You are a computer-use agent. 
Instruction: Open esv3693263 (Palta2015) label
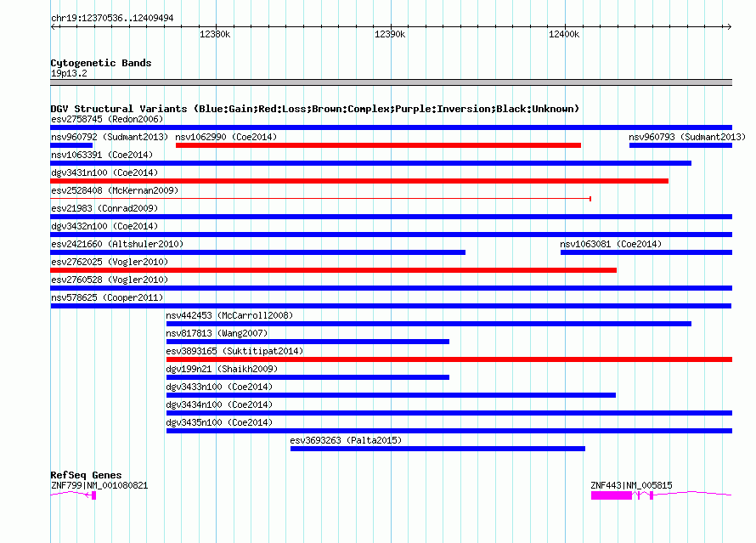[346, 440]
